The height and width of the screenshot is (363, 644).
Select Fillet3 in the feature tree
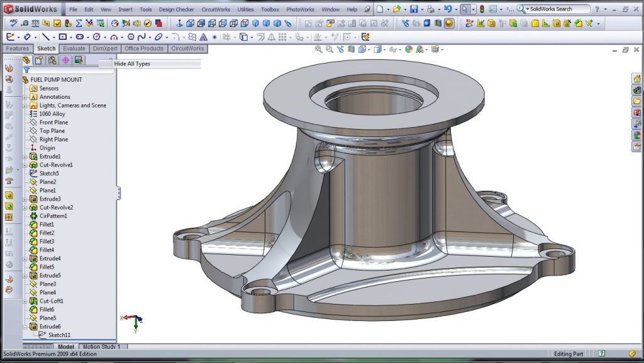[47, 242]
